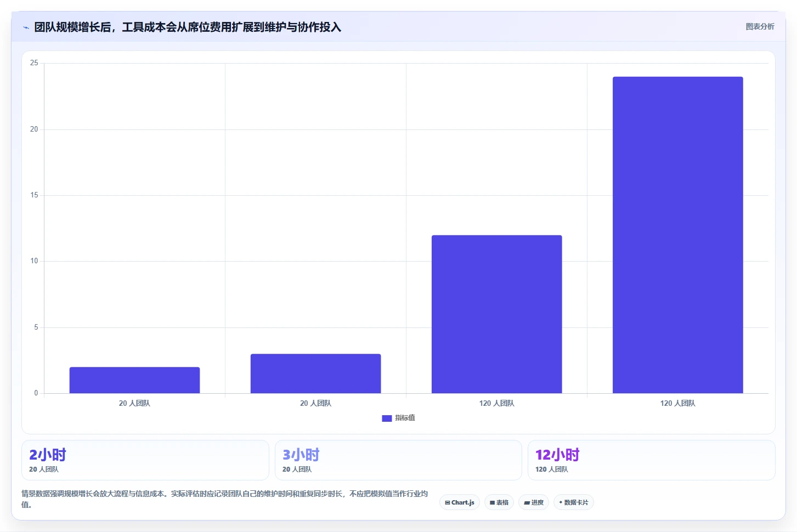Click the tallest bar reaching value 24
The height and width of the screenshot is (532, 797).
677,235
